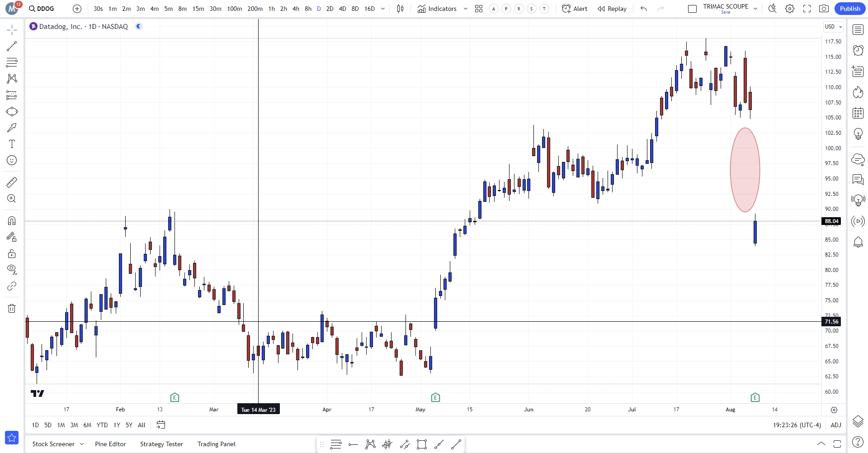Image resolution: width=868 pixels, height=453 pixels.
Task: Open the Strategy Tester tab
Action: coord(161,444)
